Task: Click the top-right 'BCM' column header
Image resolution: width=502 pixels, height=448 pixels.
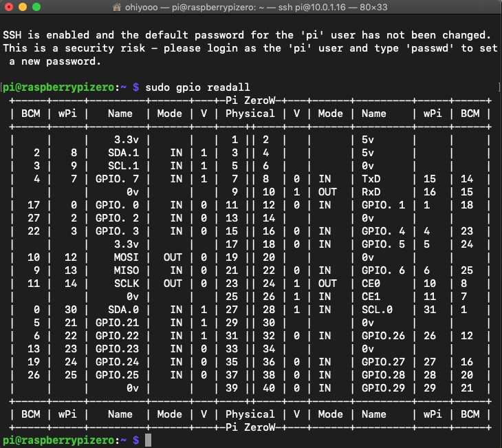Action: point(470,114)
